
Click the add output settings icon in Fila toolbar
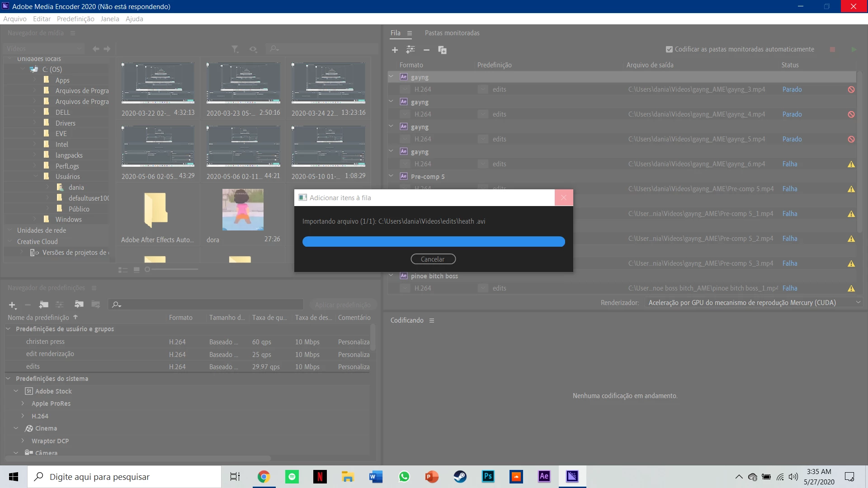tap(410, 50)
